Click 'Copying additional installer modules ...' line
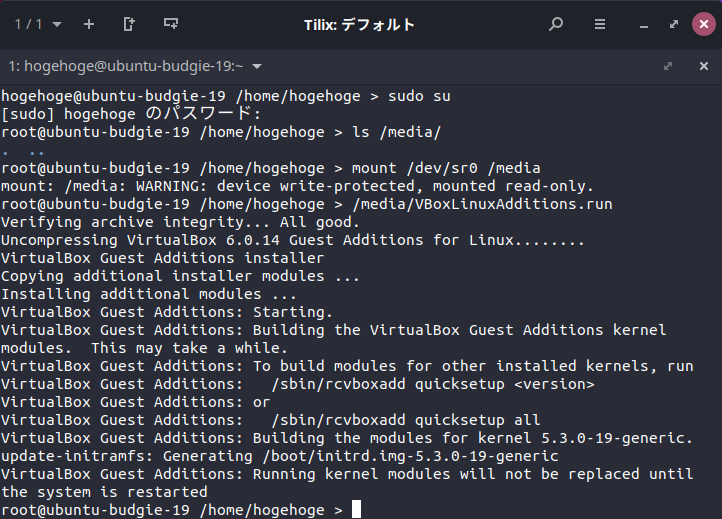This screenshot has width=722, height=519. click(x=180, y=276)
